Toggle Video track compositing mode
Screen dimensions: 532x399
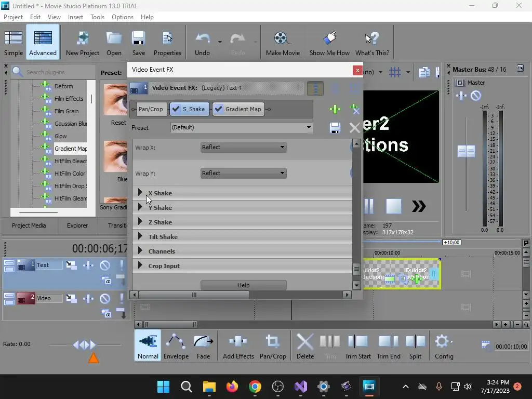[106, 314]
